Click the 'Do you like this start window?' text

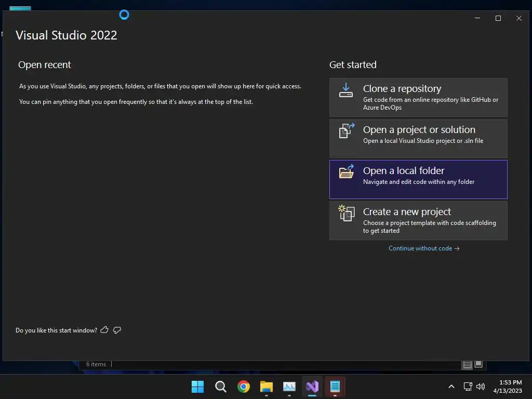(56, 330)
